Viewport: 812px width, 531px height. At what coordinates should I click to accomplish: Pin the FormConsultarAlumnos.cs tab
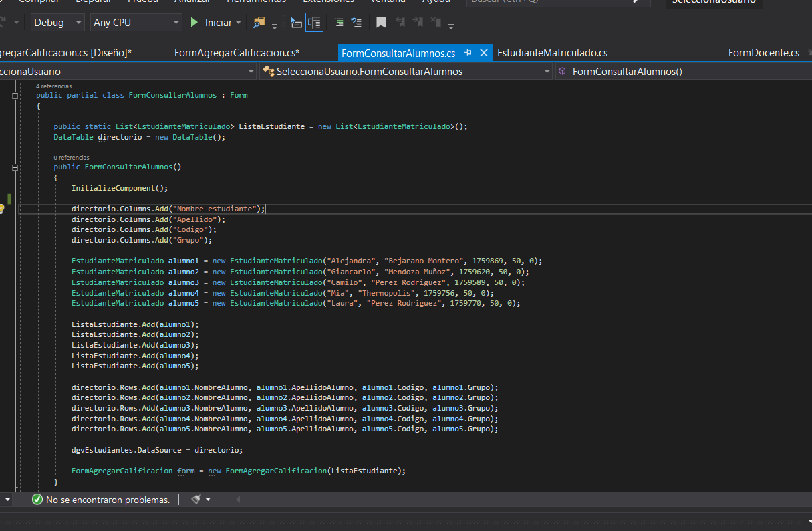coord(468,53)
